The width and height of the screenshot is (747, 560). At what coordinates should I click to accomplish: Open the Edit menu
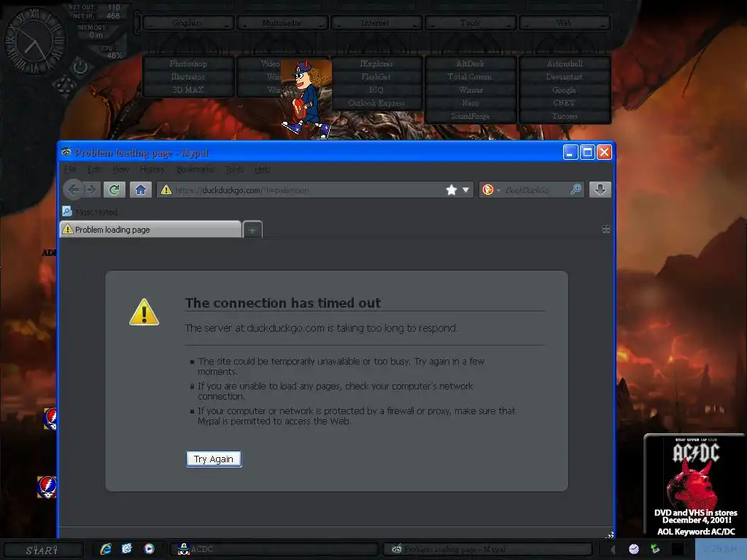tap(94, 169)
